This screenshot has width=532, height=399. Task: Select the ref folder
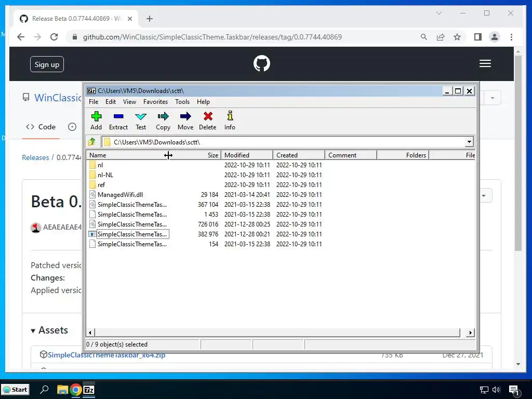(101, 185)
